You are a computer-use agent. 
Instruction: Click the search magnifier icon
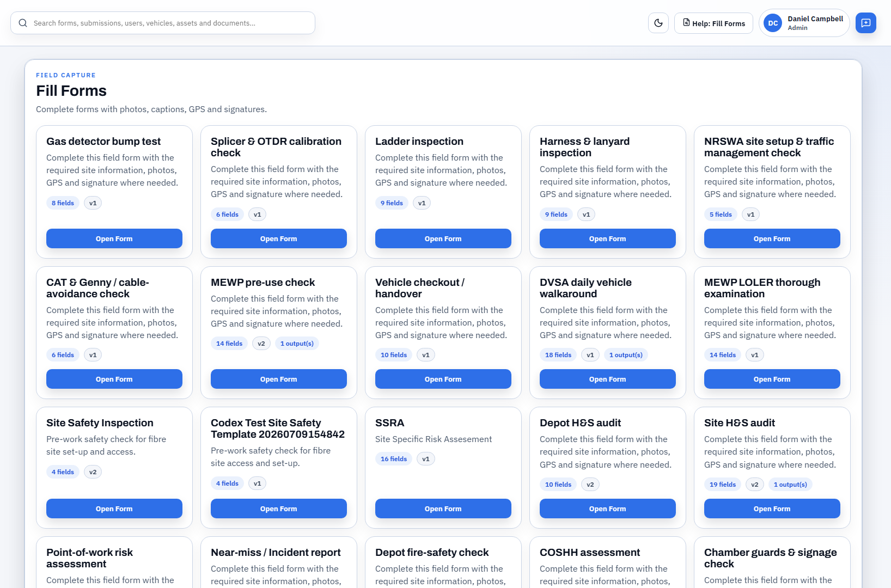[23, 23]
